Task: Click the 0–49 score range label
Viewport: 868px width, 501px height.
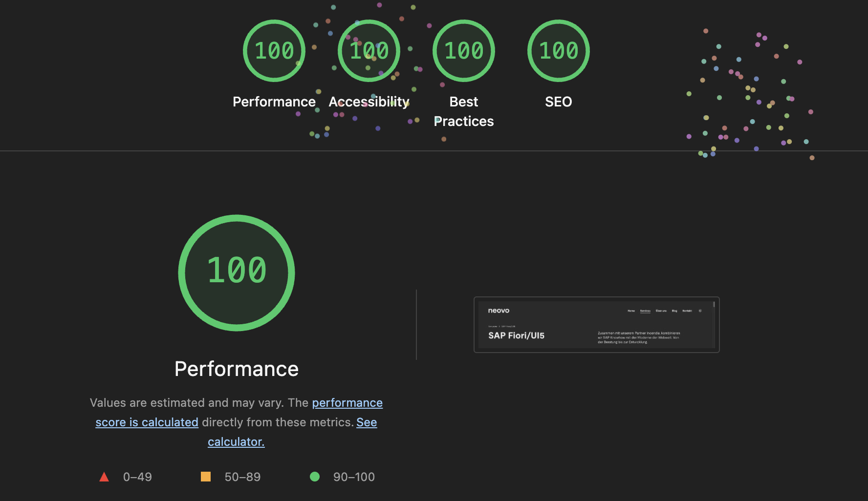Action: 137,477
